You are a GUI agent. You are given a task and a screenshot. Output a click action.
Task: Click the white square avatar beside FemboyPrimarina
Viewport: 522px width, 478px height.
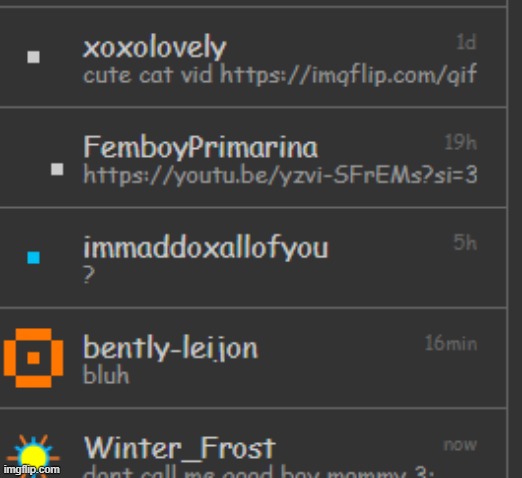pyautogui.click(x=57, y=169)
